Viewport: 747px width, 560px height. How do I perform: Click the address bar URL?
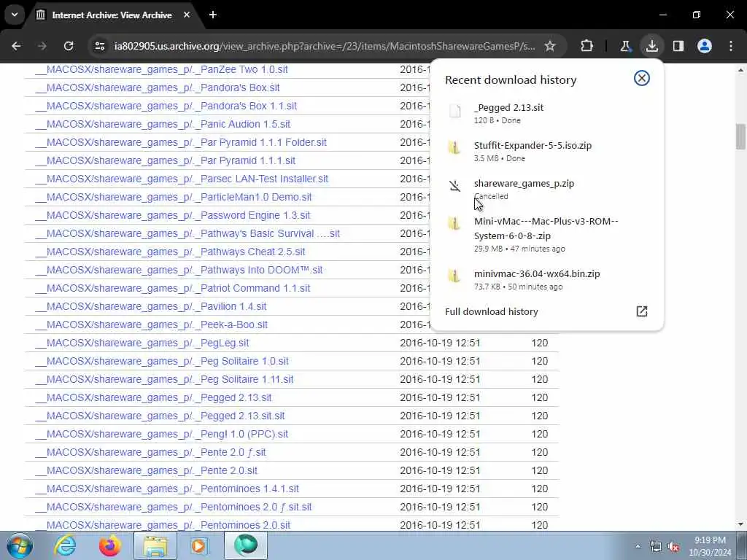[x=325, y=46]
